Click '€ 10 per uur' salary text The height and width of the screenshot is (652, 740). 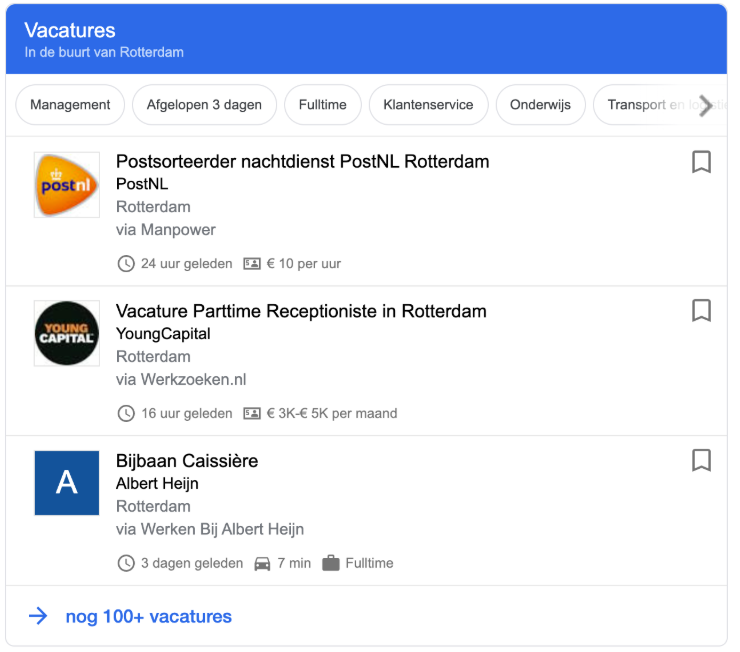tap(303, 264)
